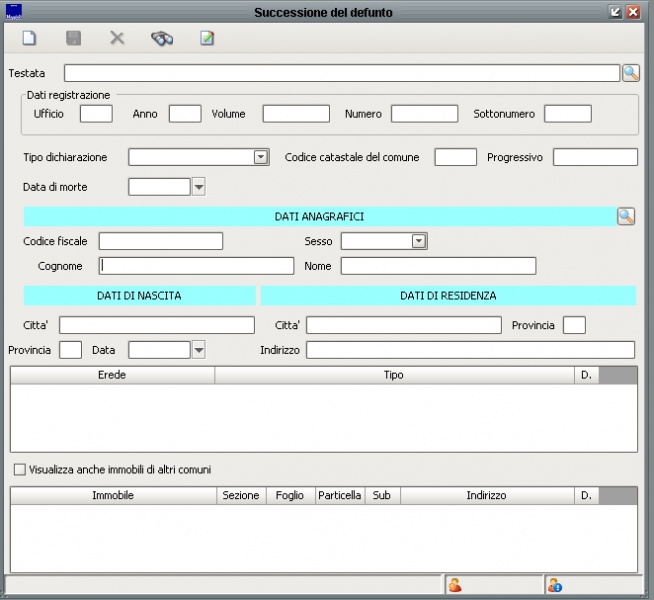Click the user info icon in the status bar

(555, 585)
